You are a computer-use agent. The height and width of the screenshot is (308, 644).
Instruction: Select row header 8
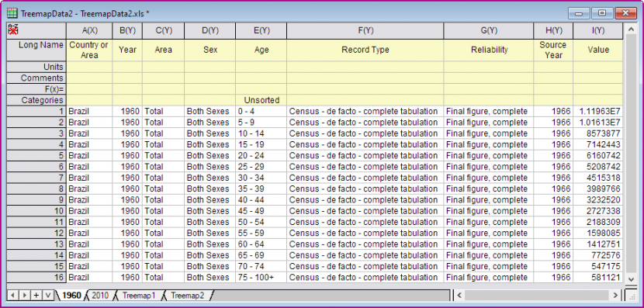point(36,189)
